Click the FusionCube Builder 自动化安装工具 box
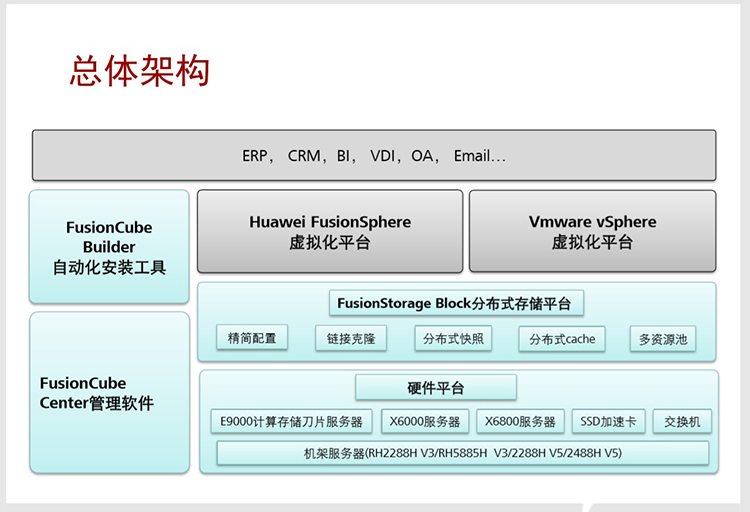Viewport: 750px width, 512px height. click(x=109, y=247)
